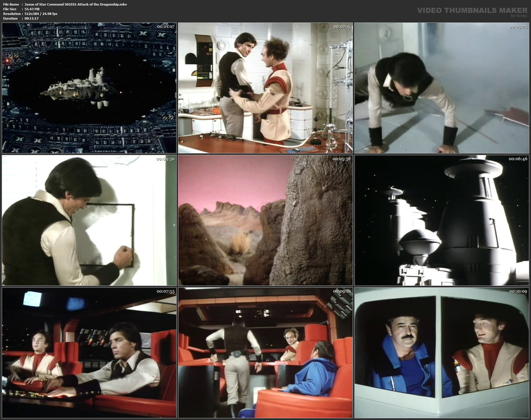The height and width of the screenshot is (420, 531).
Task: Select the thumbnail stamped 00:09:01
Action: pyautogui.click(x=266, y=353)
